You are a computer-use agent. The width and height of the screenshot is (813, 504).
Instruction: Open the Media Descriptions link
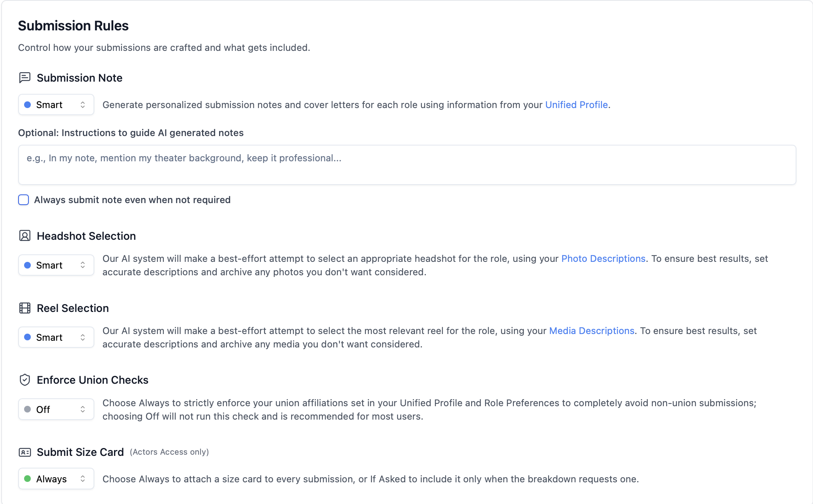pyautogui.click(x=592, y=331)
